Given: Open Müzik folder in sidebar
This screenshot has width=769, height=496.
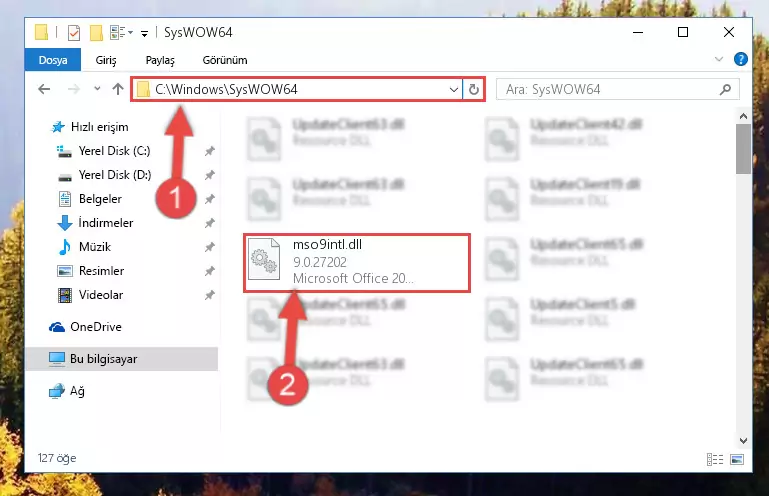Looking at the screenshot, I should [x=95, y=247].
